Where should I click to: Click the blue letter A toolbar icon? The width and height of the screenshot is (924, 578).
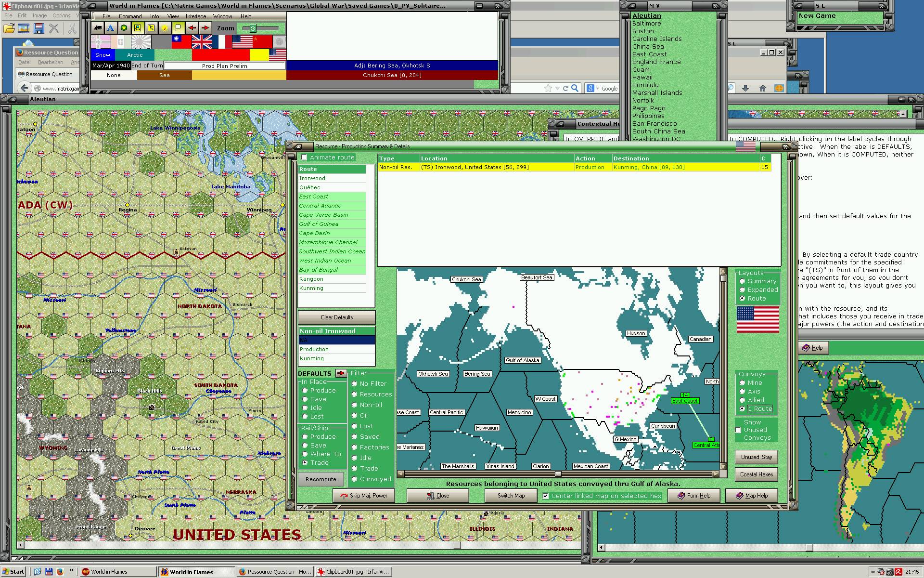click(x=111, y=28)
